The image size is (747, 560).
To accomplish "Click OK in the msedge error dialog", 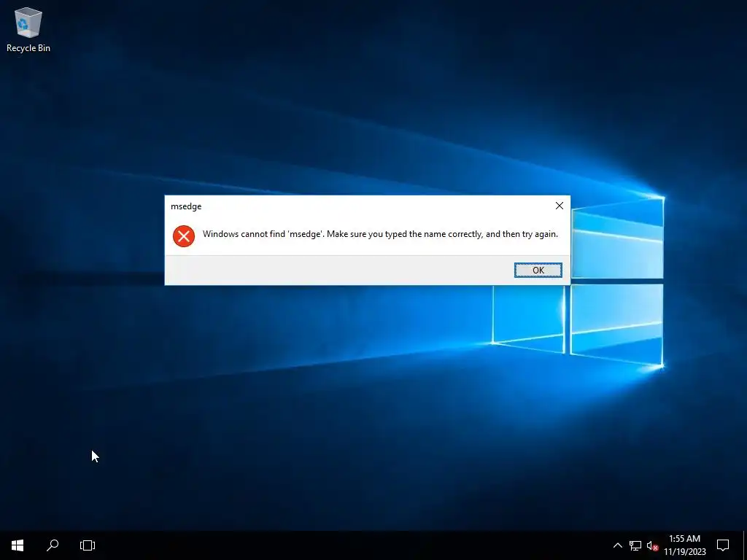I will [538, 270].
